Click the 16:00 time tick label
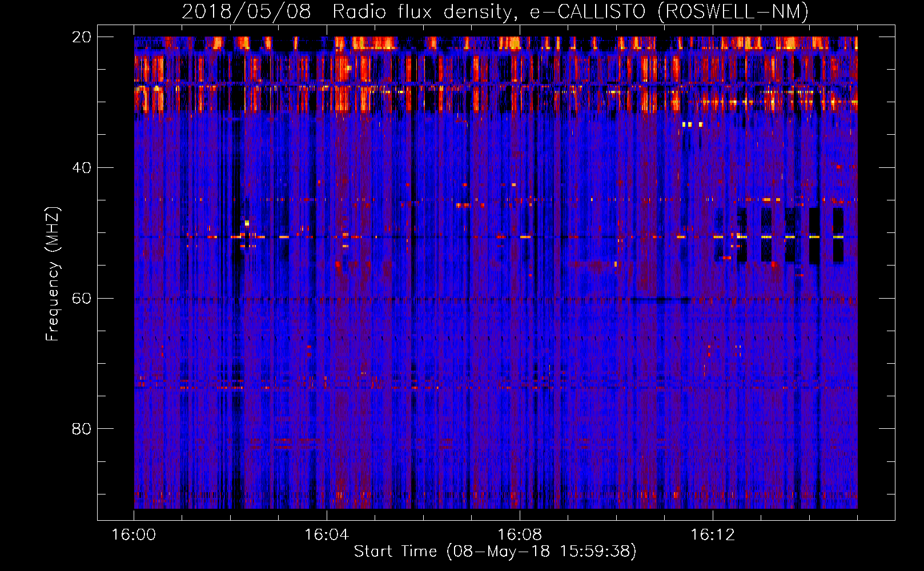924x571 pixels. [134, 535]
